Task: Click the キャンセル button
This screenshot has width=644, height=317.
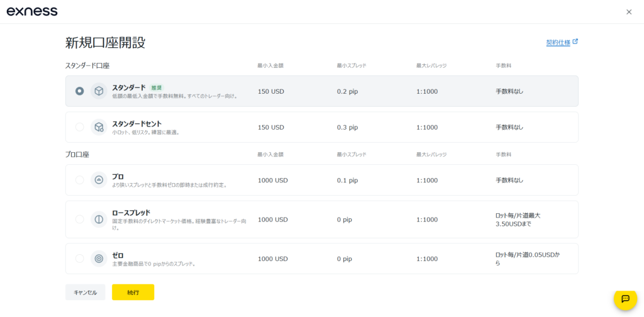Action: tap(86, 292)
